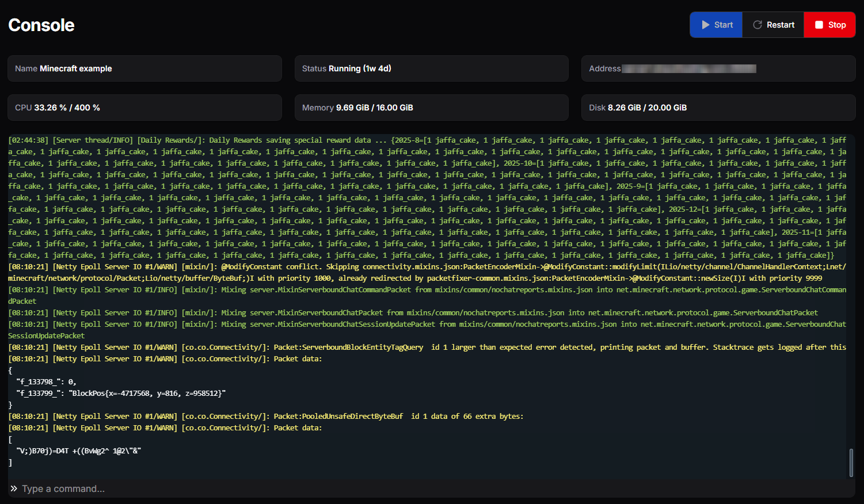864x504 pixels.
Task: Click the 'Memory 9.69 GiB / 16.00 GiB' stat
Action: point(432,108)
